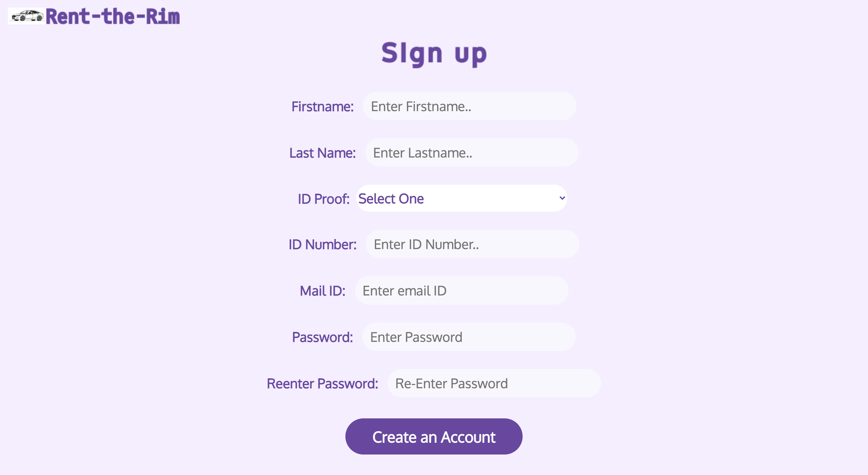Click inside the Enter Lastname field
This screenshot has width=868, height=475.
471,152
